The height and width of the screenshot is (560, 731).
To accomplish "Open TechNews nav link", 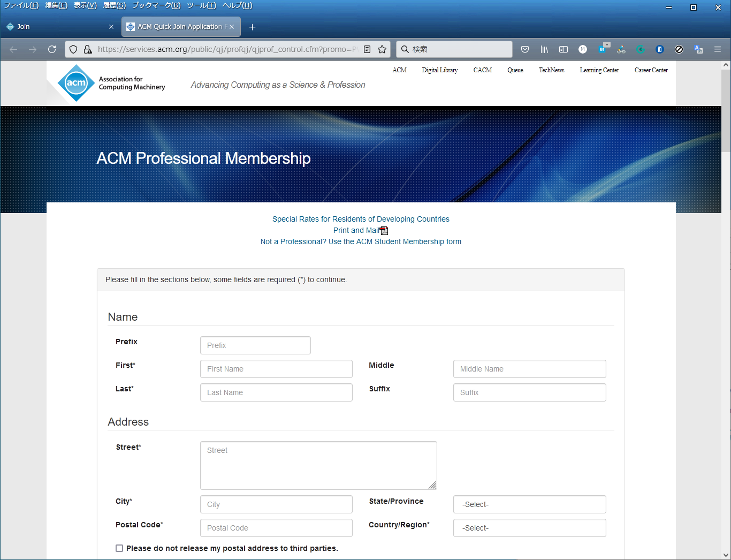I will [x=551, y=70].
